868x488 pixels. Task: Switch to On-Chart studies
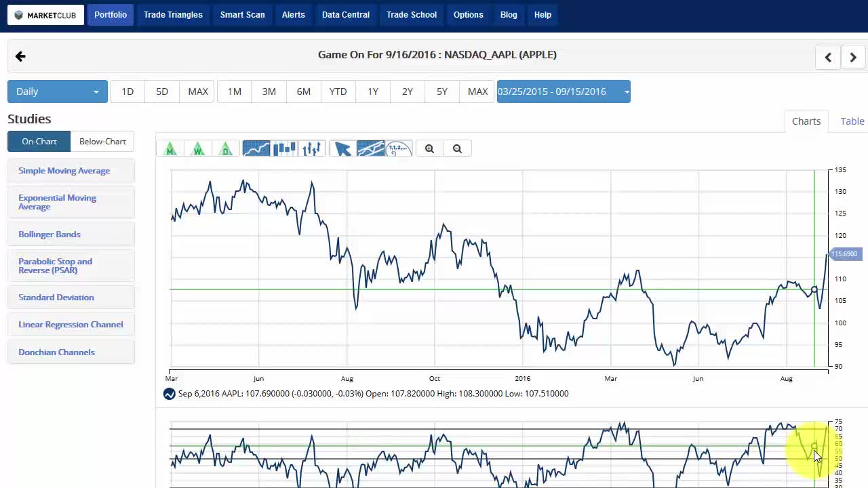(39, 141)
